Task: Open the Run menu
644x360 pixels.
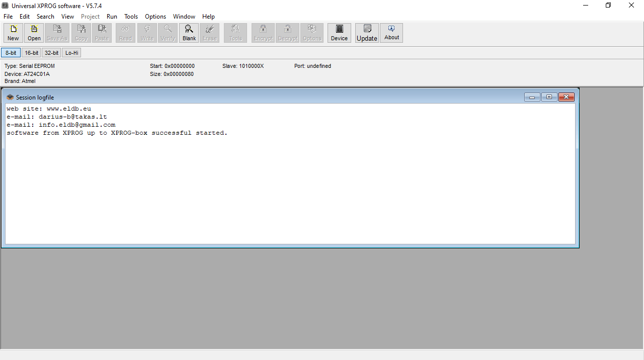Action: [112, 17]
